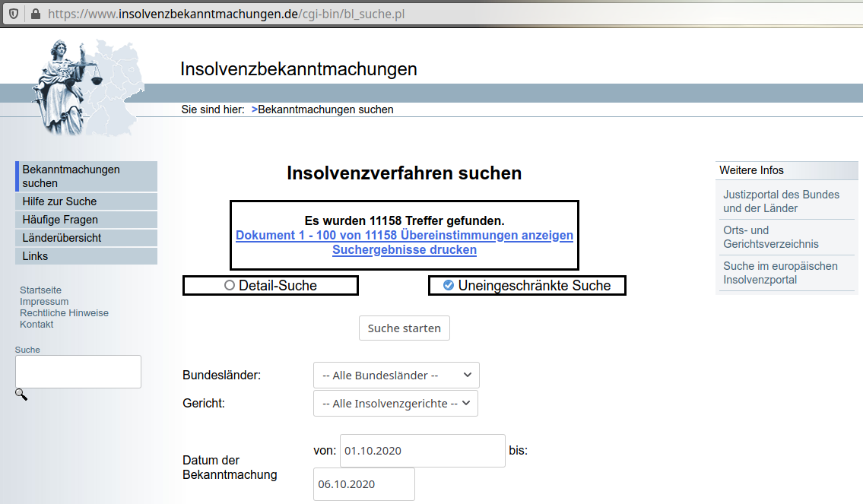Image resolution: width=863 pixels, height=504 pixels.
Task: Focus the sidebar Suche text box
Action: [x=78, y=372]
